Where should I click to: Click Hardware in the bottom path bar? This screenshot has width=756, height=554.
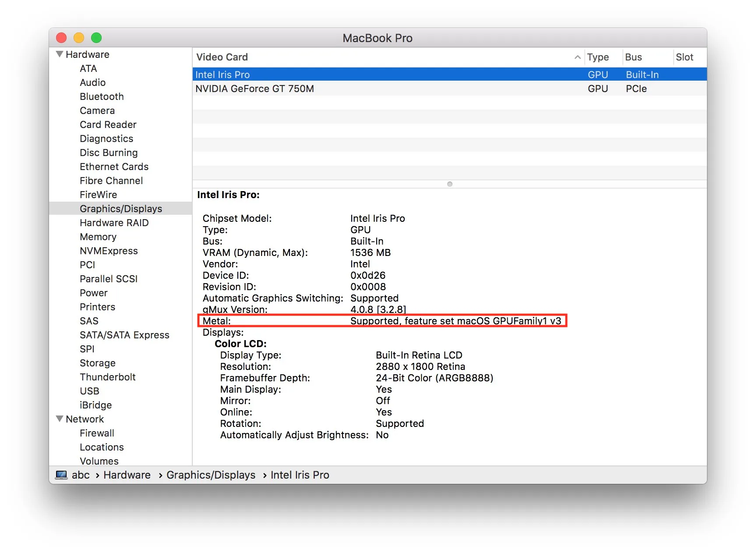[127, 475]
